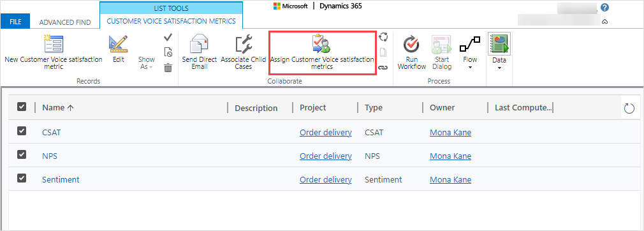The width and height of the screenshot is (644, 231).
Task: Open the Sentiment record link
Action: coord(61,179)
